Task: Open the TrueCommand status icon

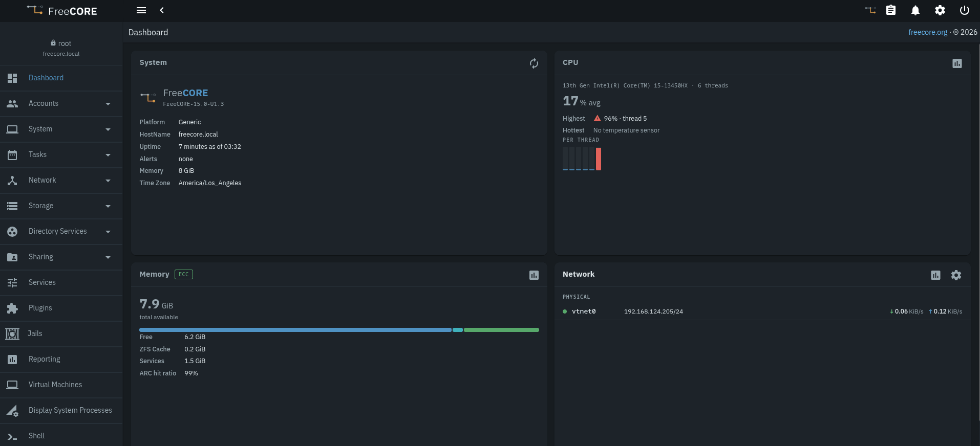Action: click(870, 10)
